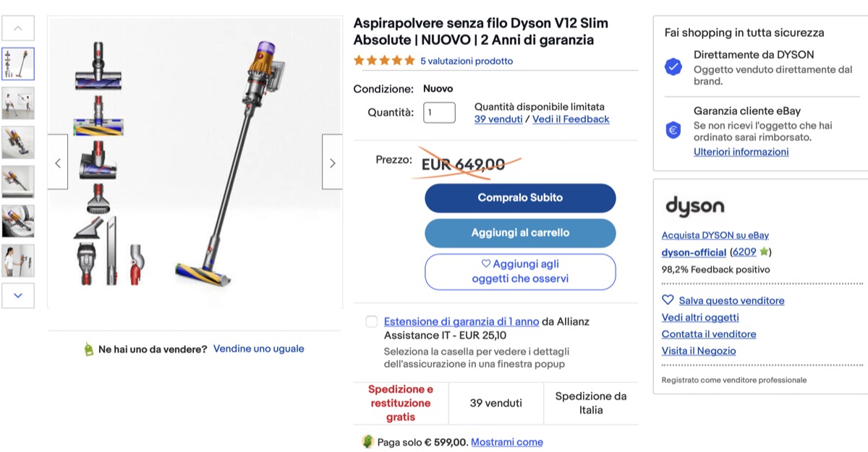The width and height of the screenshot is (868, 452).
Task: Click the blue DYSON verified brand badge icon
Action: pyautogui.click(x=673, y=67)
